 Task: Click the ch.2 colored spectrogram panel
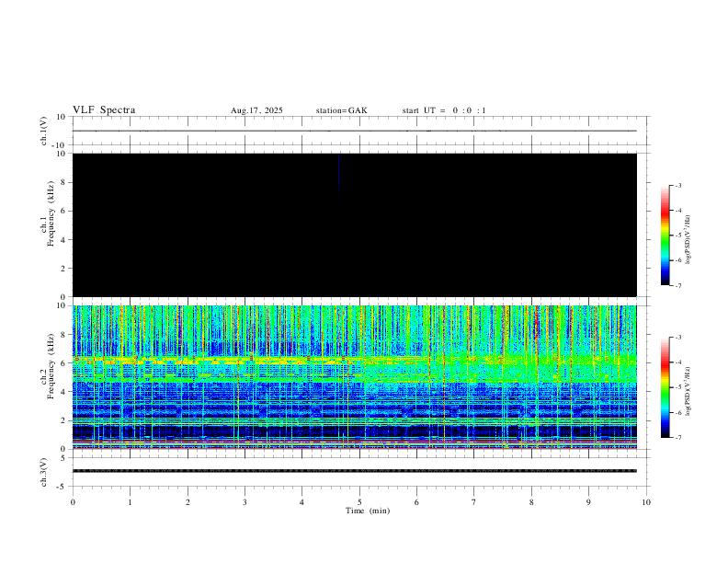click(355, 377)
